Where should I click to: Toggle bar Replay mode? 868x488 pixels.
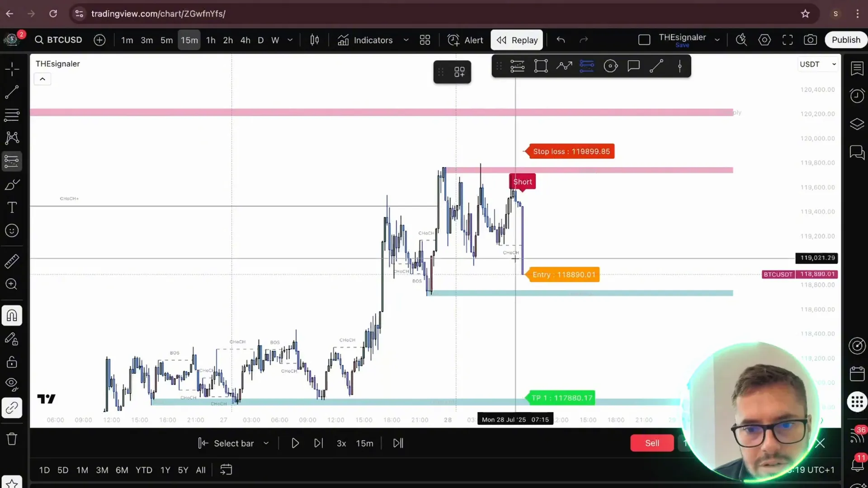[517, 40]
